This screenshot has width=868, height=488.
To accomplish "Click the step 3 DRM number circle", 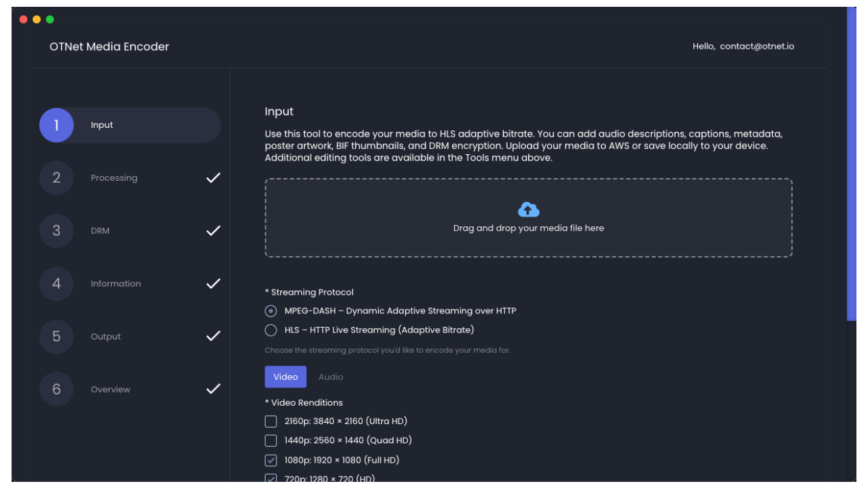I will [56, 231].
